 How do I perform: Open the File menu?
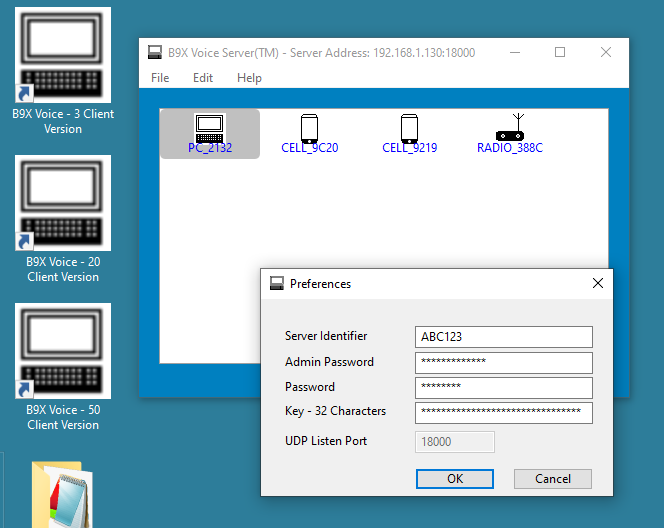tap(160, 78)
